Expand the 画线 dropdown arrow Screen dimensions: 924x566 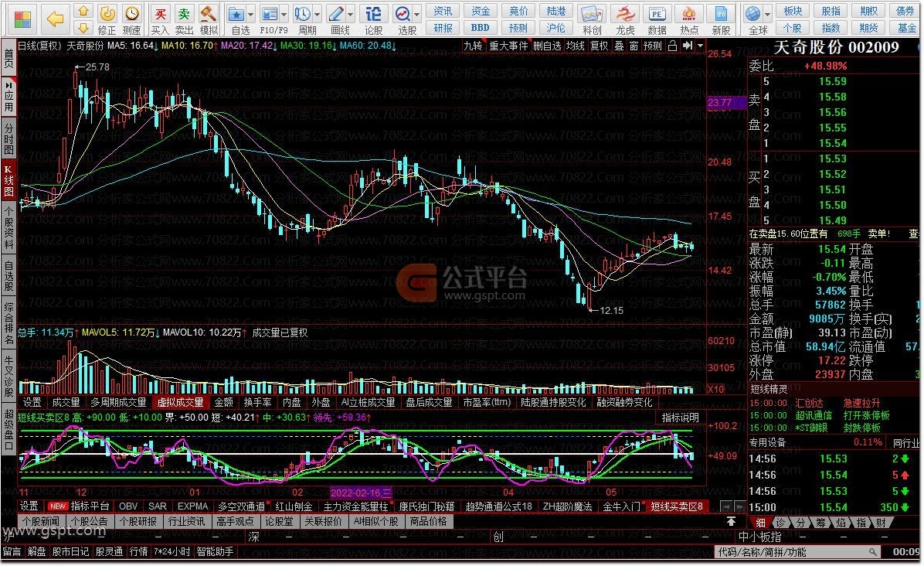pos(351,14)
